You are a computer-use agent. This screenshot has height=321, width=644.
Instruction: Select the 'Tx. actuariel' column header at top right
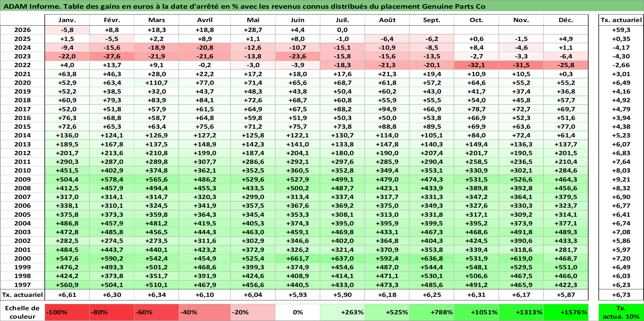[x=621, y=20]
